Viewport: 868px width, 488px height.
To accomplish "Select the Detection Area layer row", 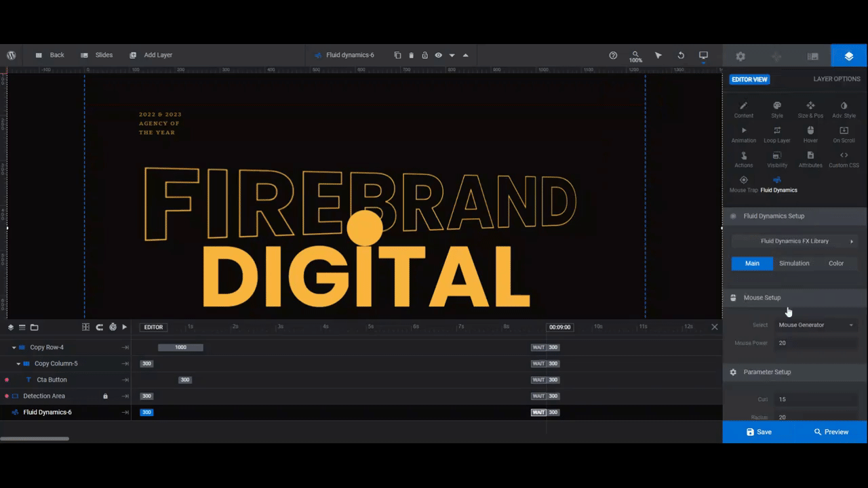I will tap(66, 396).
